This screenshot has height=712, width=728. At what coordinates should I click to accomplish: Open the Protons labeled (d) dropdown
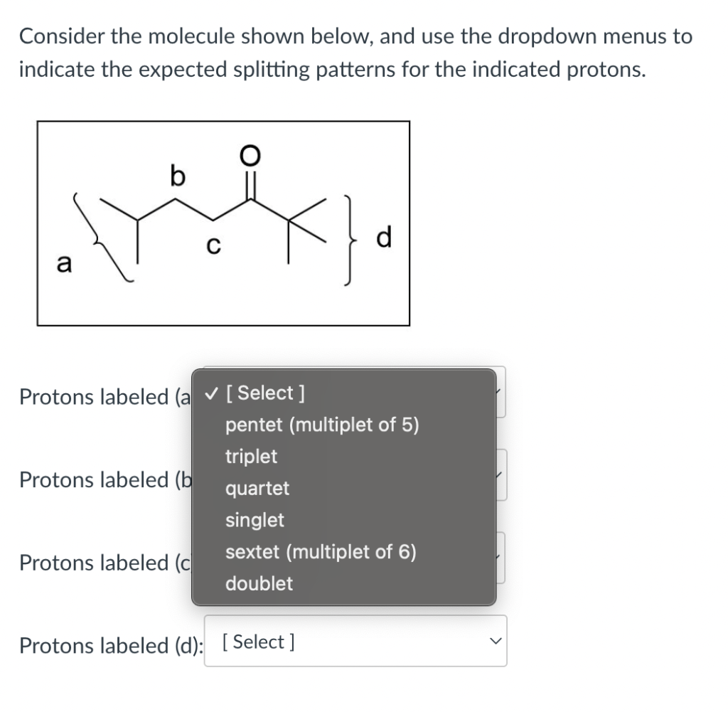(355, 641)
